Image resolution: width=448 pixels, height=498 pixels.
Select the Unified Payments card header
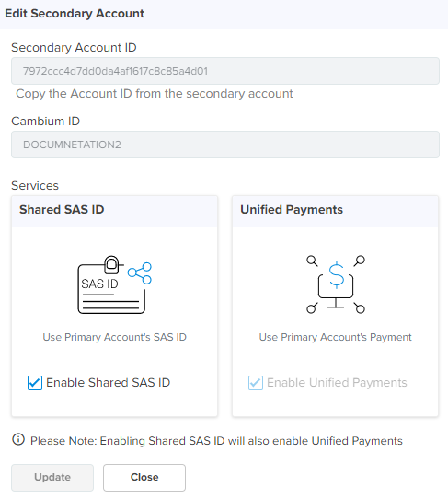pos(335,211)
